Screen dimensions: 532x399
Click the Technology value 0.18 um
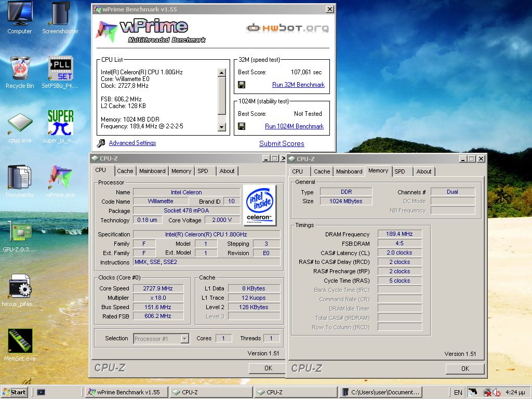(x=147, y=220)
